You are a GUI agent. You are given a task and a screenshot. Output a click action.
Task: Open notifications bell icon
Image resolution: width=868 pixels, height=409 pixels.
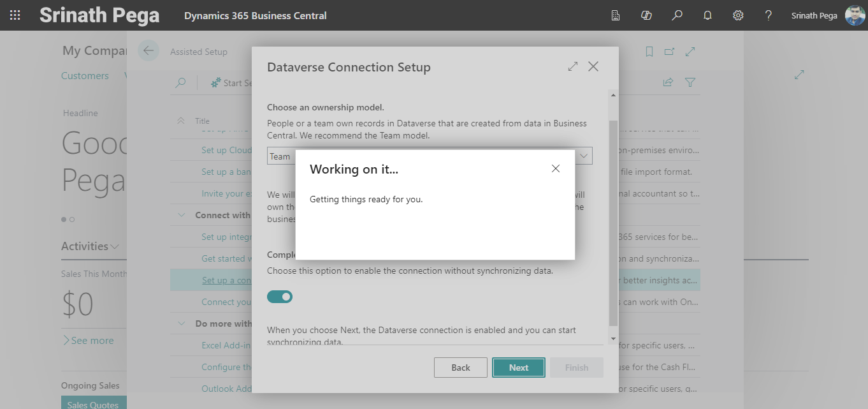(x=707, y=15)
